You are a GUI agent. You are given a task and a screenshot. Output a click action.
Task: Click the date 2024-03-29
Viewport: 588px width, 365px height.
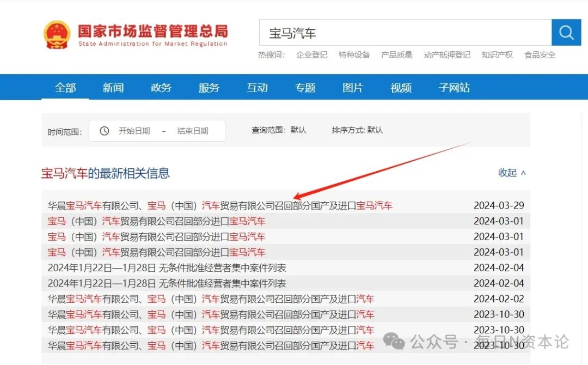tap(499, 205)
